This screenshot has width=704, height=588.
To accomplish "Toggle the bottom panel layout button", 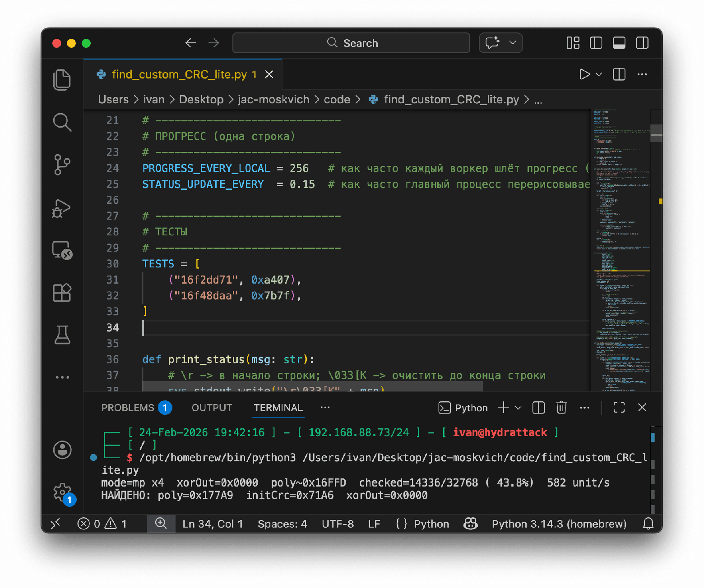I will pos(619,43).
